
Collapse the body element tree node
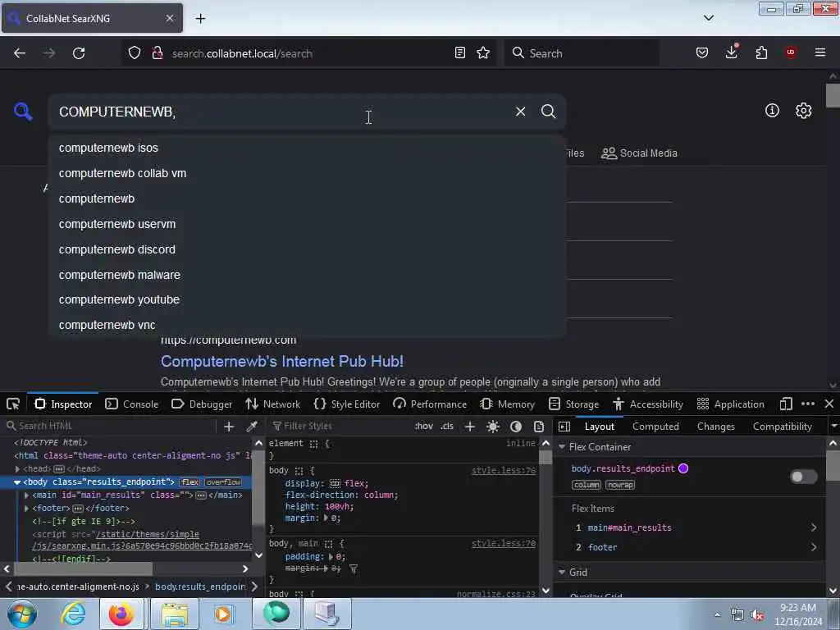click(17, 482)
